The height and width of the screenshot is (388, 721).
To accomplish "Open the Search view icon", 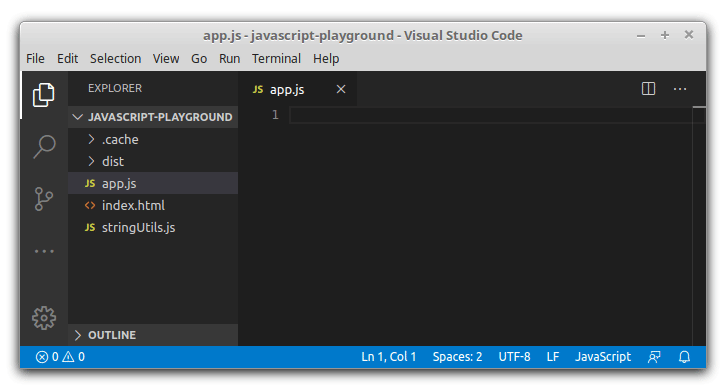I will [44, 147].
